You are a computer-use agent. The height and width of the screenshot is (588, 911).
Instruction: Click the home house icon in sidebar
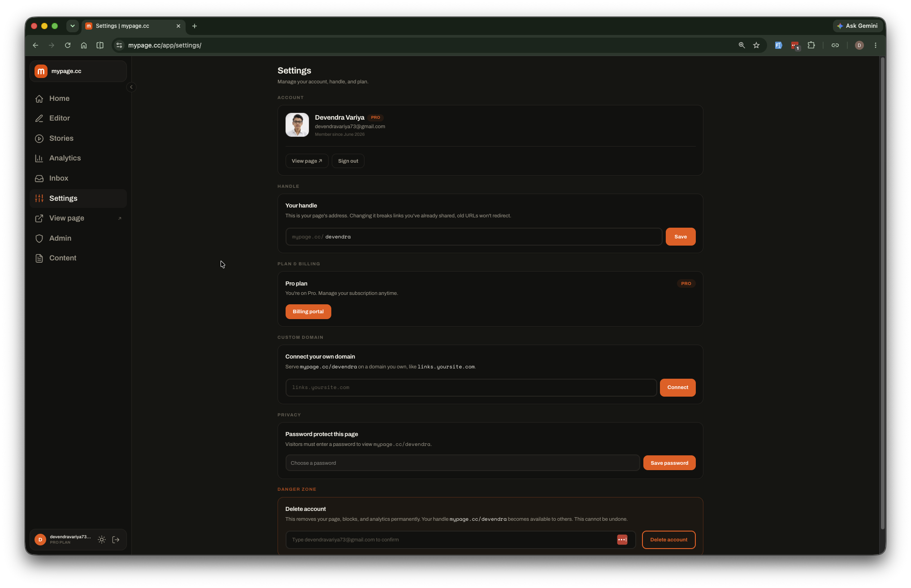[39, 99]
